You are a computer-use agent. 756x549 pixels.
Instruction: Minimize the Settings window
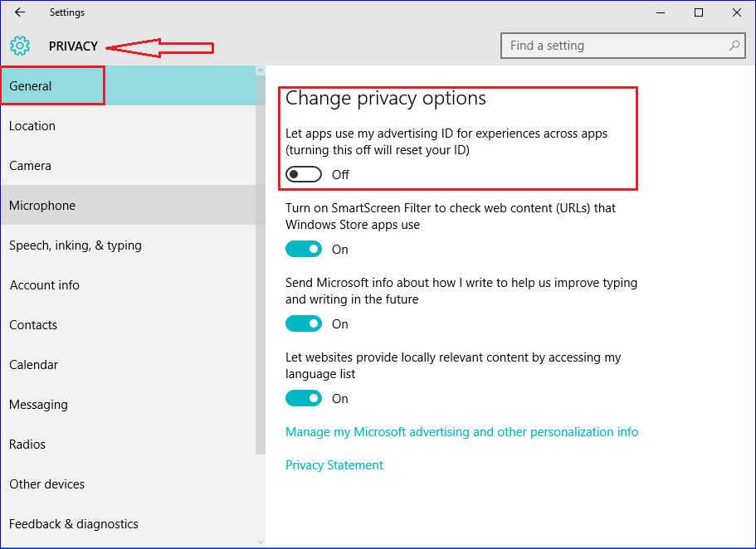coord(661,12)
